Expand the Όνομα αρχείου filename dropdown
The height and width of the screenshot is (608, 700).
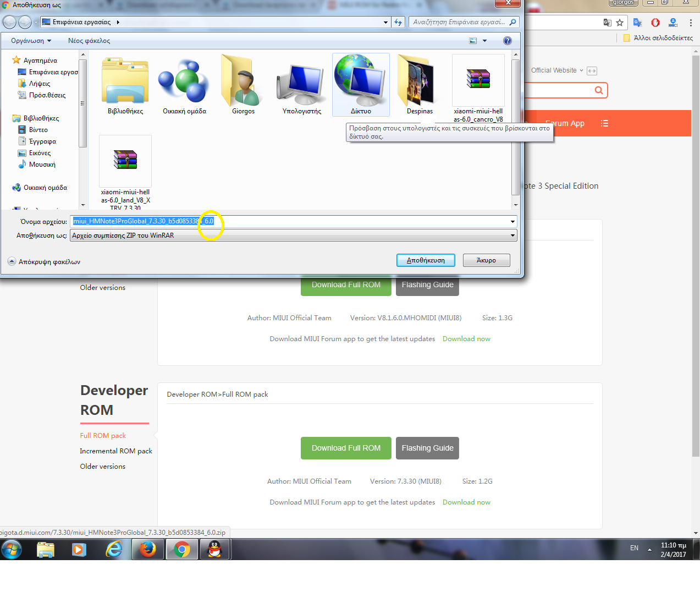click(512, 221)
